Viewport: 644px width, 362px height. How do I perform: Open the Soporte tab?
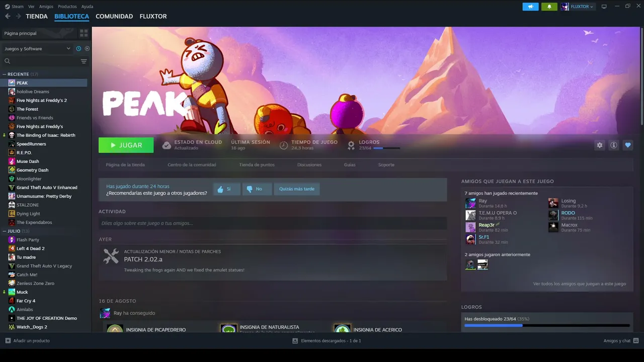point(386,165)
